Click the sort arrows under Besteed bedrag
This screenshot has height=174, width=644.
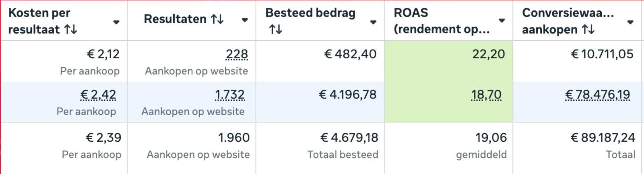[x=276, y=29]
